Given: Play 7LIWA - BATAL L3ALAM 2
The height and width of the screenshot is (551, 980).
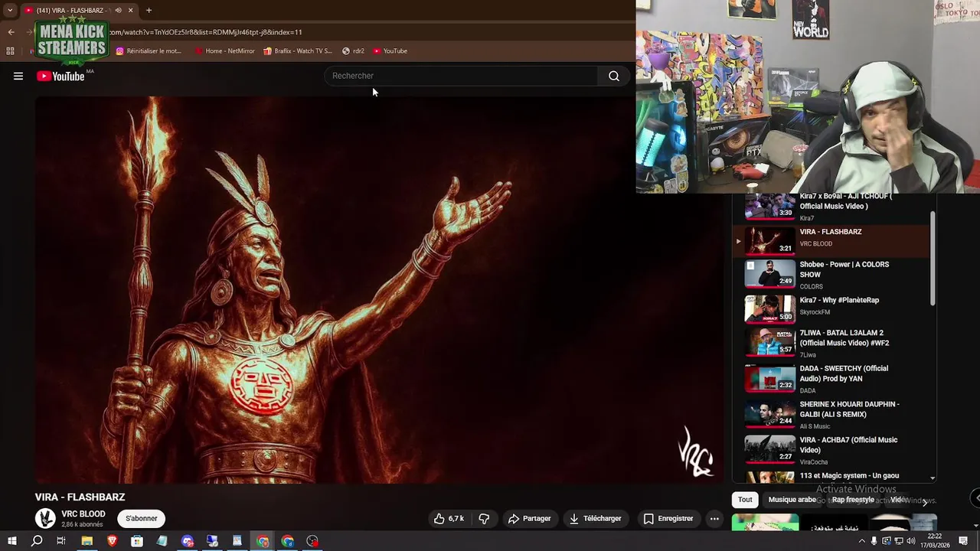Looking at the screenshot, I should [x=831, y=344].
